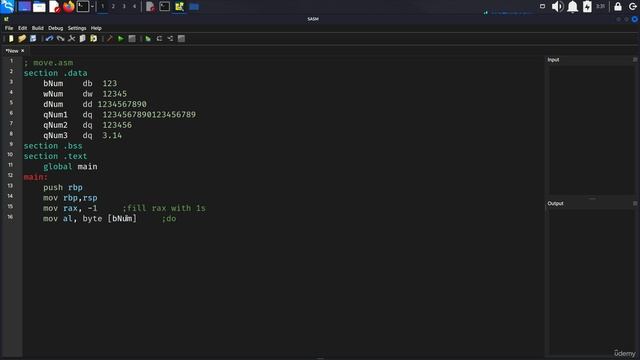Click the Input panel float button
This screenshot has height=360, width=640.
point(635,60)
